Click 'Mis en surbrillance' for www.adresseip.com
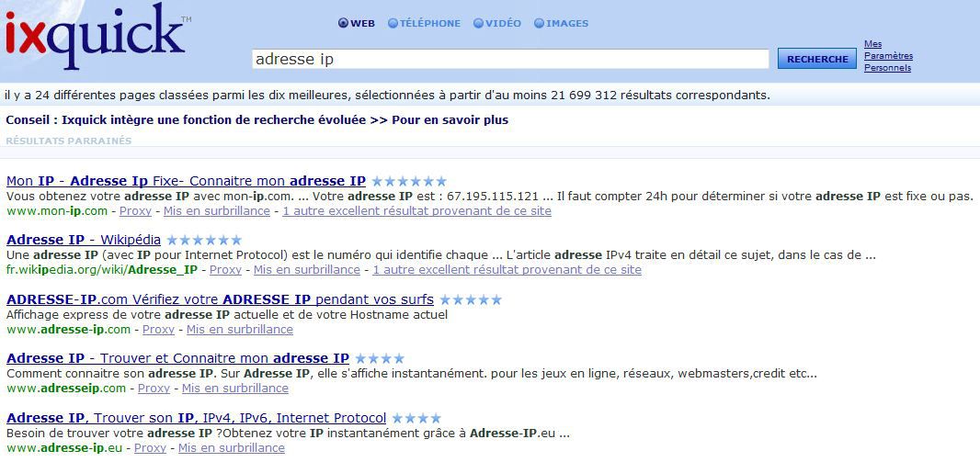The image size is (980, 462). 235,389
